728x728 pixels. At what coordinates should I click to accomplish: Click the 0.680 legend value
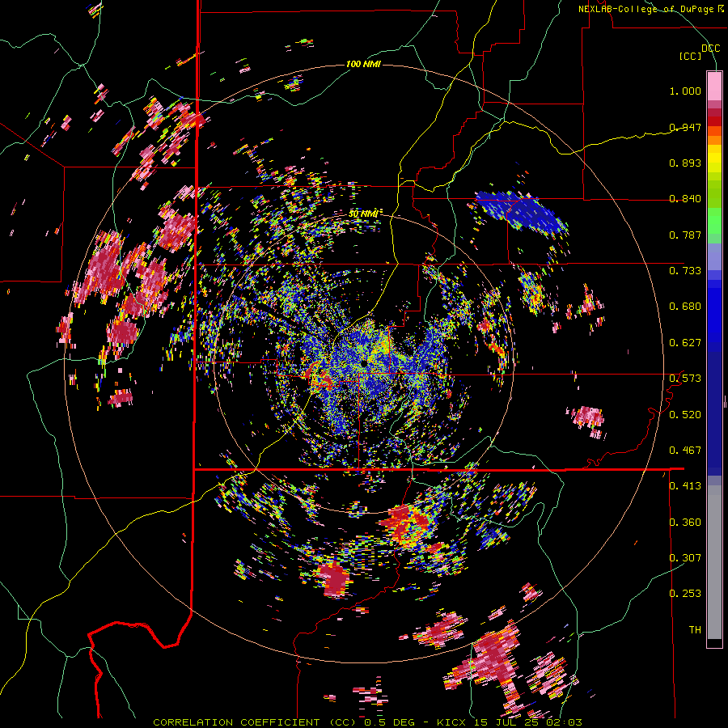click(685, 307)
